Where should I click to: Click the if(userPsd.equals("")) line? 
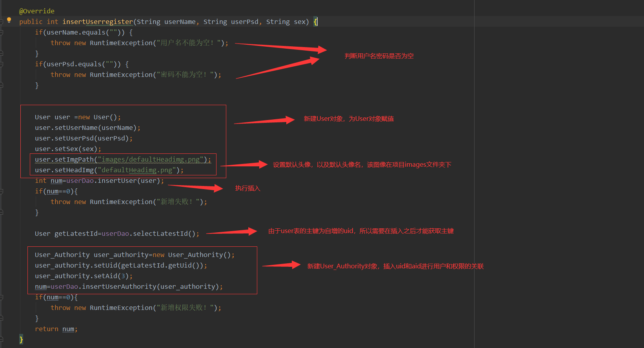(x=82, y=64)
